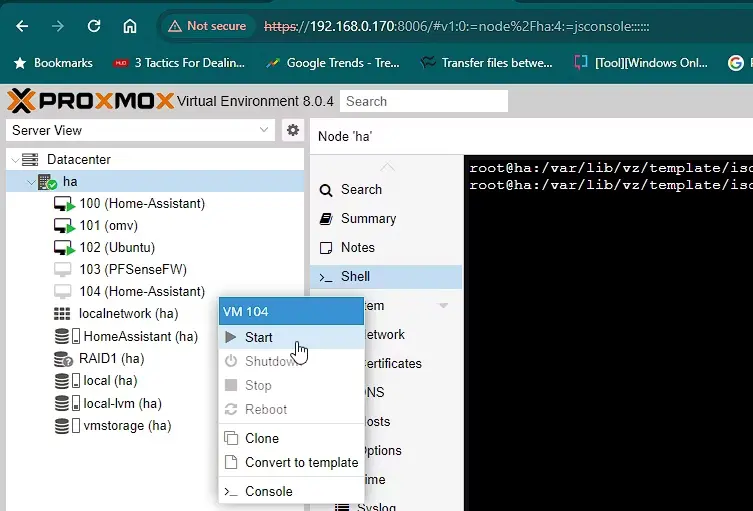753x511 pixels.
Task: Open the 'Transfer files betwe...' bookmark
Action: [486, 63]
